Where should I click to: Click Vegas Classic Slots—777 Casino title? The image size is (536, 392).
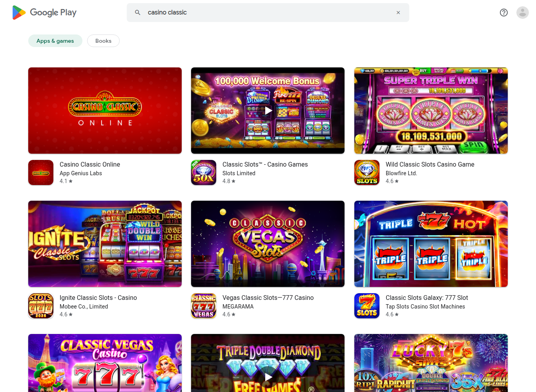(268, 298)
